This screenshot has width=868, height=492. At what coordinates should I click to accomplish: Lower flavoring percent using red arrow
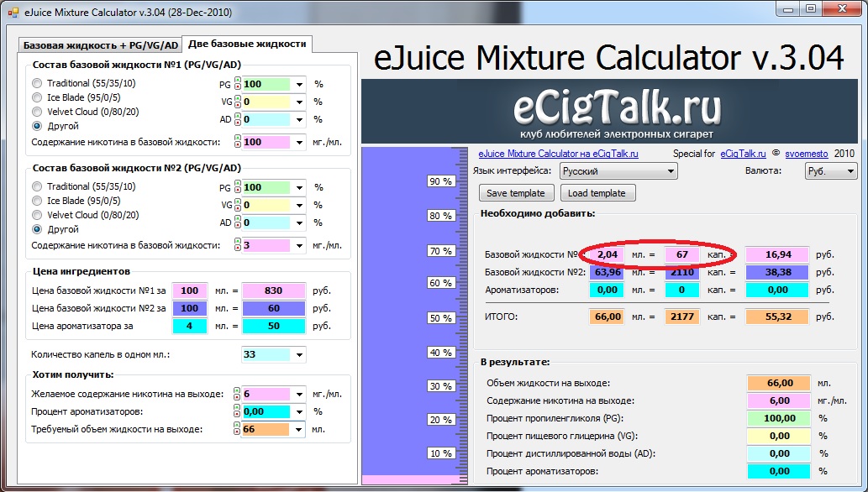pos(238,415)
